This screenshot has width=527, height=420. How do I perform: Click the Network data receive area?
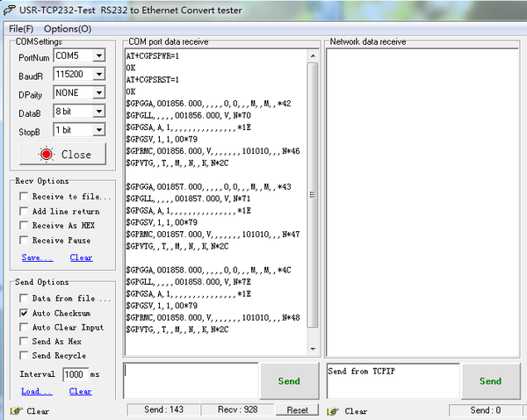point(422,203)
